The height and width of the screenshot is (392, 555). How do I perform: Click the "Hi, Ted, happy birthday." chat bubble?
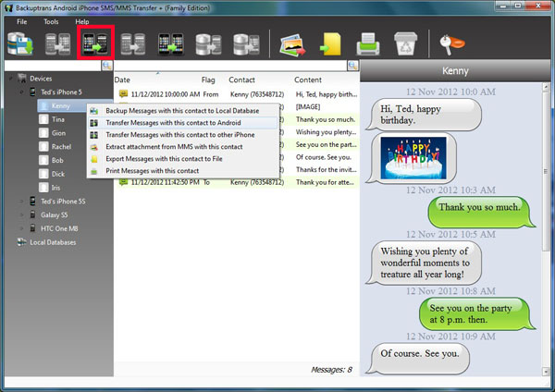point(425,115)
